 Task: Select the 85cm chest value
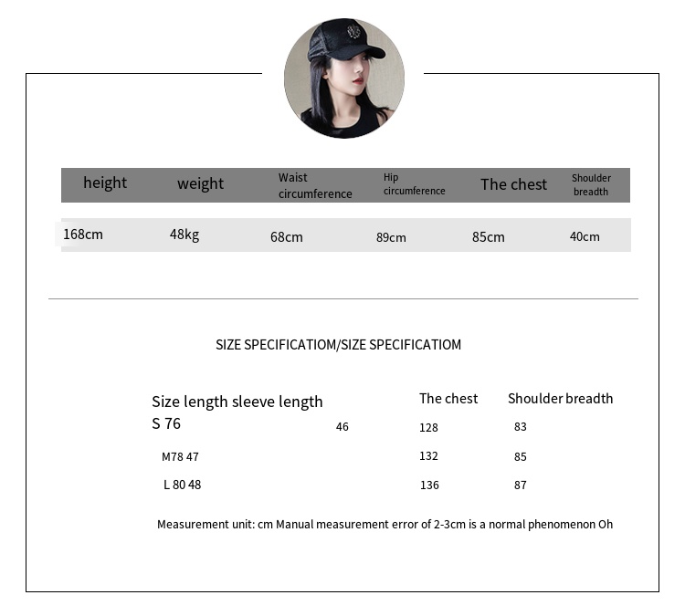tap(488, 237)
